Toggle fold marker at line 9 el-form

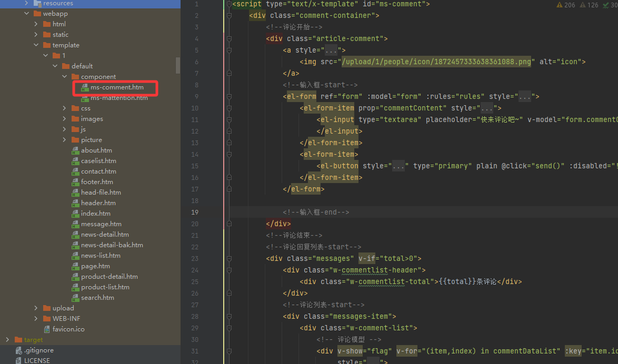[x=228, y=97]
